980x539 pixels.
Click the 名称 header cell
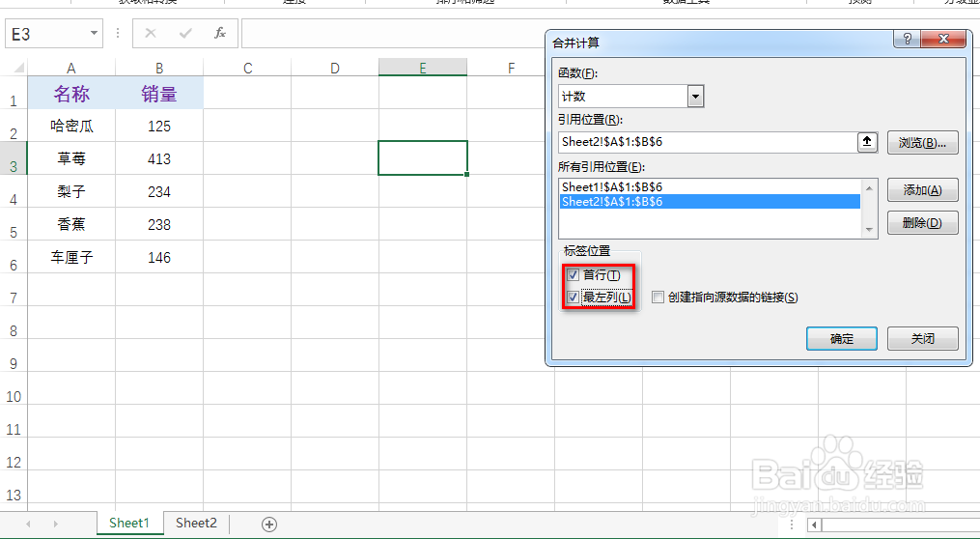click(x=71, y=93)
